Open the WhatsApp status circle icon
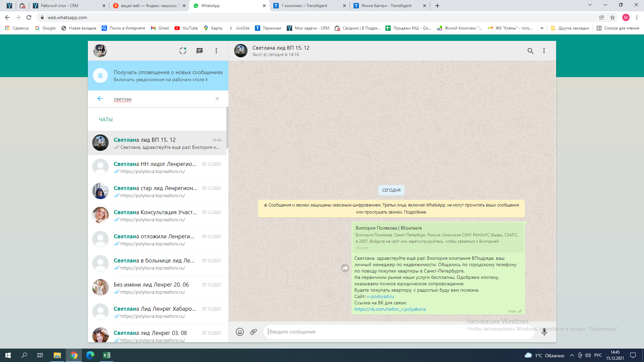 pos(183,51)
